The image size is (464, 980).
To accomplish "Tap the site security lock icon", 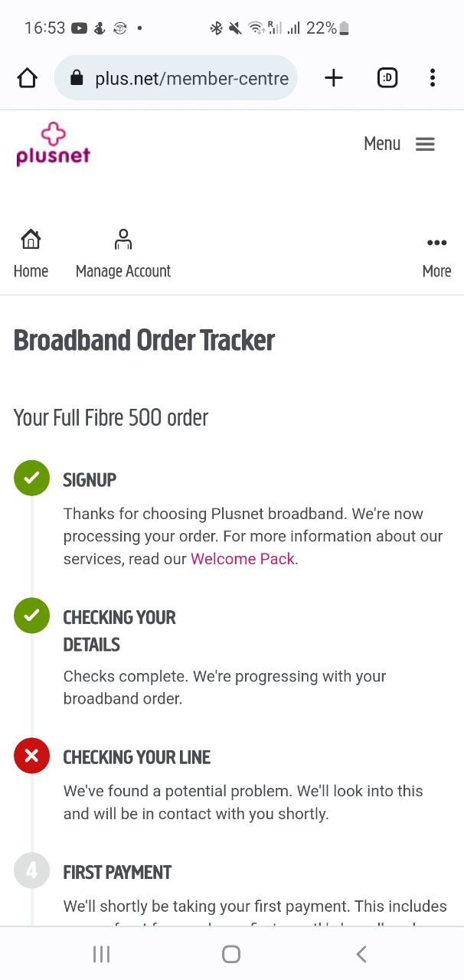I will click(x=76, y=78).
